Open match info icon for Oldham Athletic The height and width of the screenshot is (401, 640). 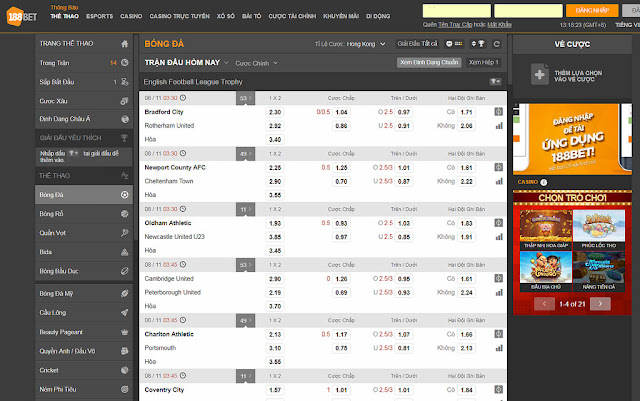click(498, 223)
